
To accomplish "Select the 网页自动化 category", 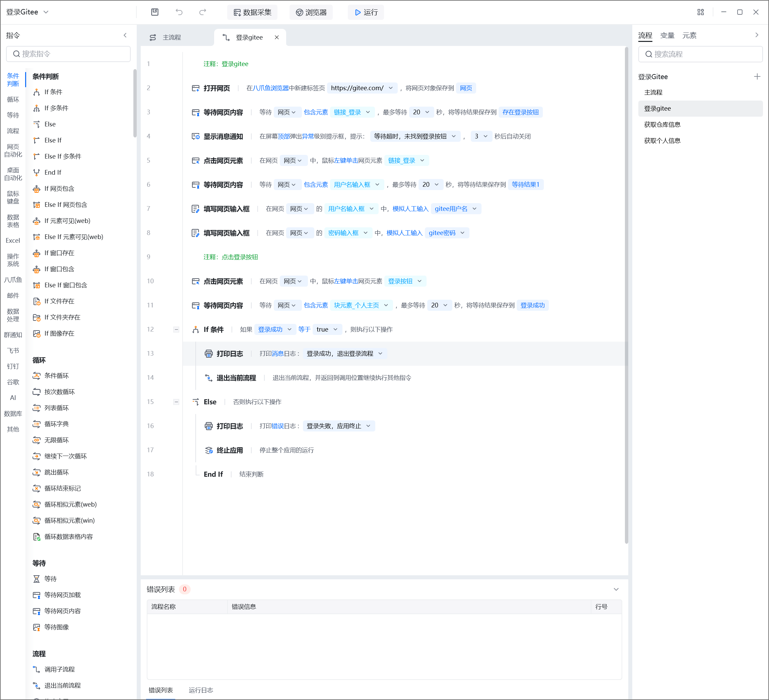I will click(x=13, y=151).
